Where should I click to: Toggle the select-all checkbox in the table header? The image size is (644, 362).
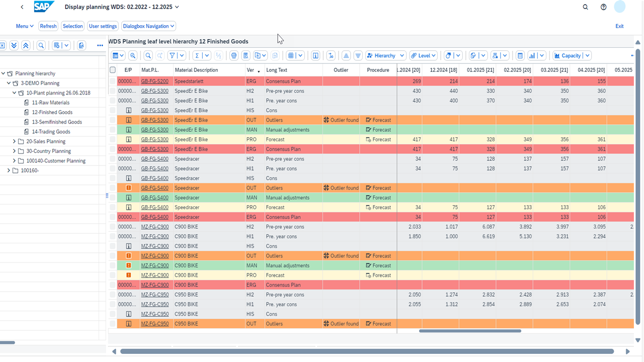coord(113,70)
